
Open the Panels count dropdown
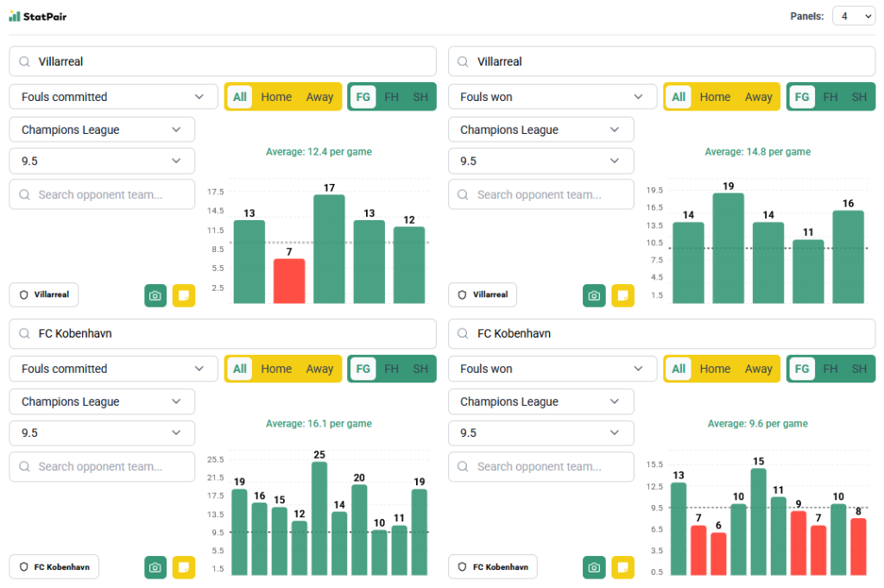click(x=853, y=16)
